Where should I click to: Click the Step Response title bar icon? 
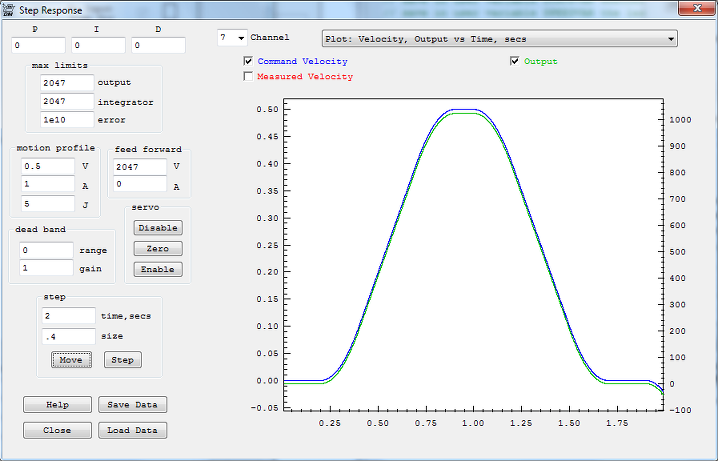[10, 9]
